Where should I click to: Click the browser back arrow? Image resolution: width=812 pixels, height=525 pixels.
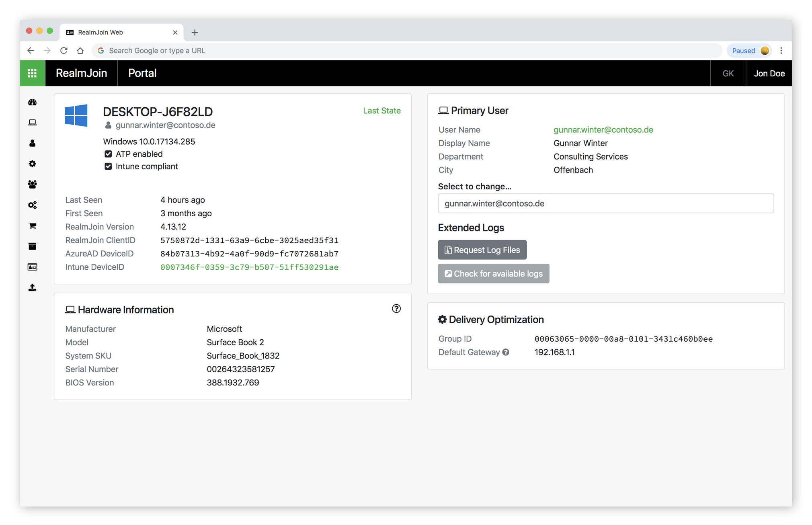31,51
